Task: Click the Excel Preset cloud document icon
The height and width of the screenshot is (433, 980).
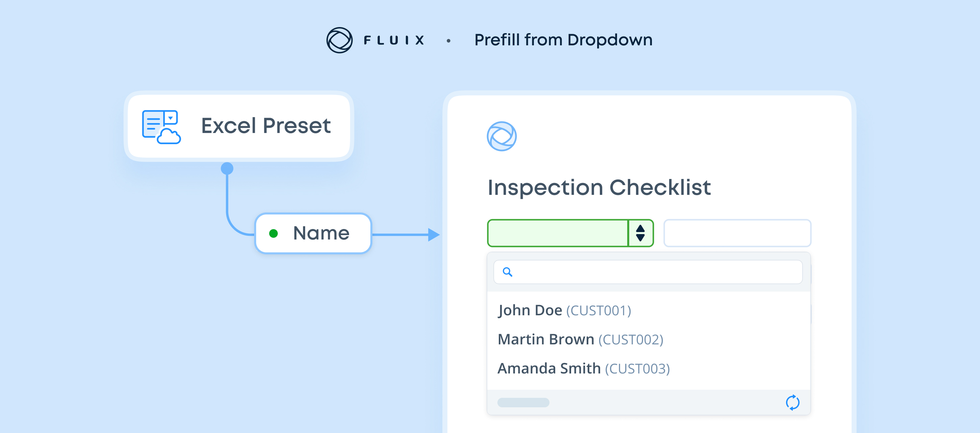Action: (x=161, y=127)
